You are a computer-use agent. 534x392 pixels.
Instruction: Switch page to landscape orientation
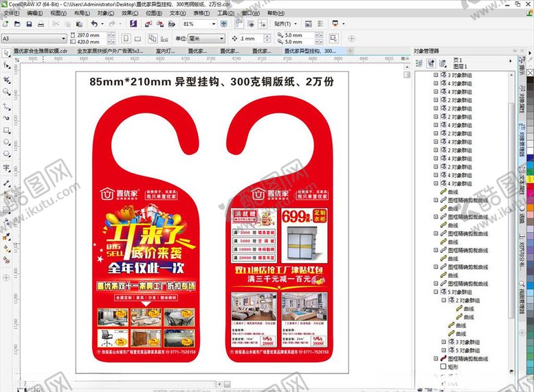pyautogui.click(x=137, y=38)
